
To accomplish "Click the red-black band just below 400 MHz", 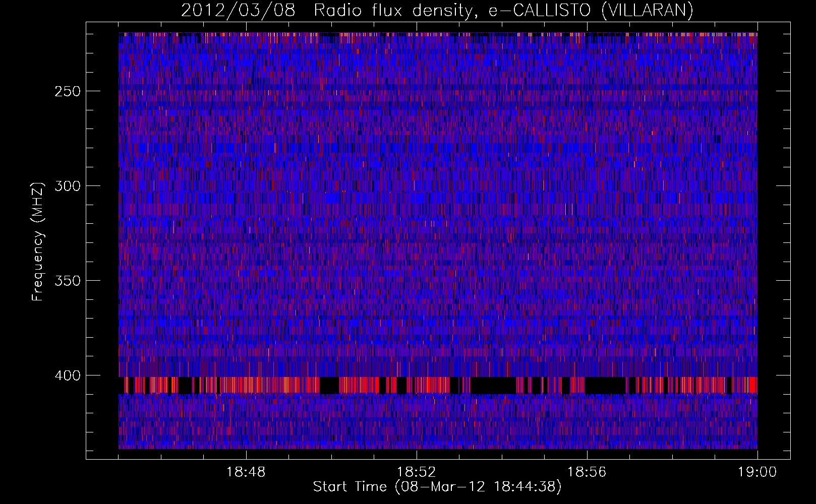I will 438,386.
